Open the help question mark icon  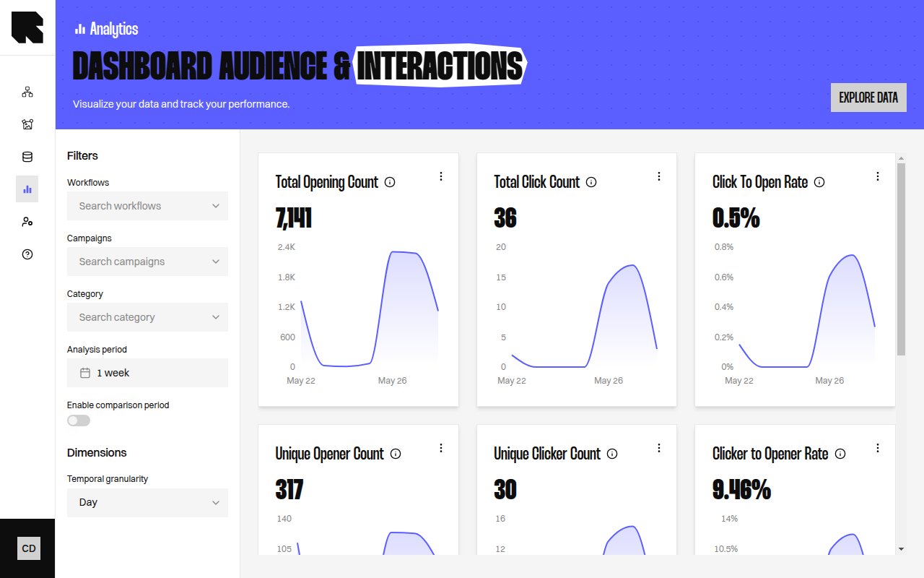[27, 254]
